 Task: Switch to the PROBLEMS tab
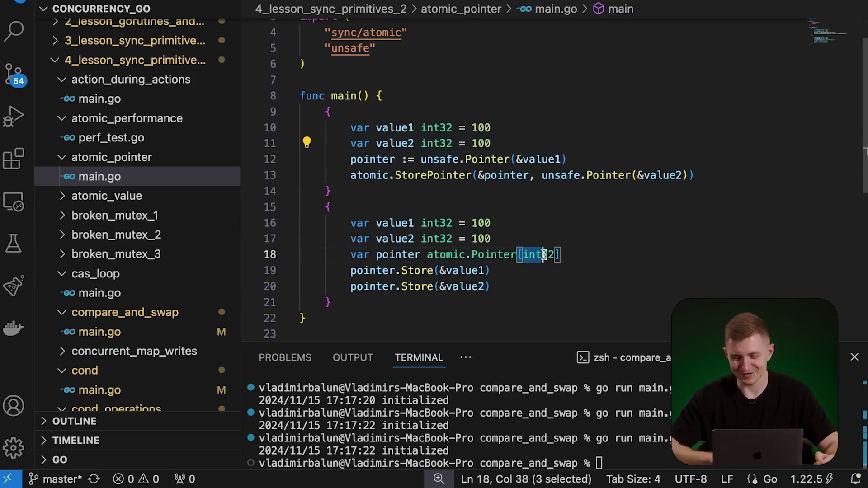pyautogui.click(x=285, y=357)
